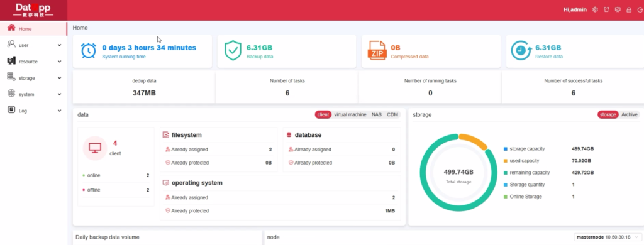This screenshot has height=245, width=644.
Task: Click the Hi,admin user greeting
Action: (x=575, y=10)
